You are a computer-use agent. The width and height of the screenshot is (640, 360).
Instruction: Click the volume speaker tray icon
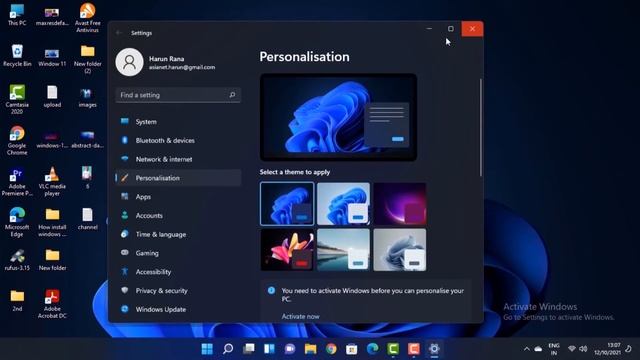[583, 349]
